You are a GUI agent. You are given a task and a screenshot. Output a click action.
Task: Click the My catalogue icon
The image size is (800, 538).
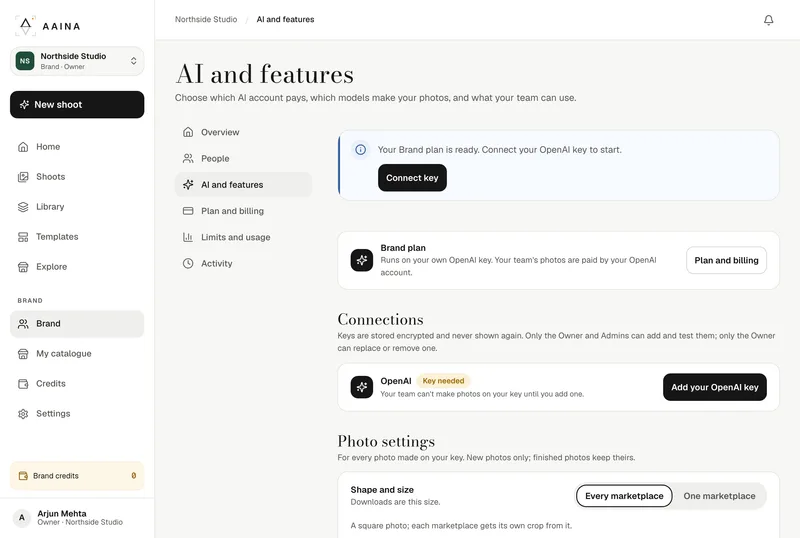coord(23,354)
